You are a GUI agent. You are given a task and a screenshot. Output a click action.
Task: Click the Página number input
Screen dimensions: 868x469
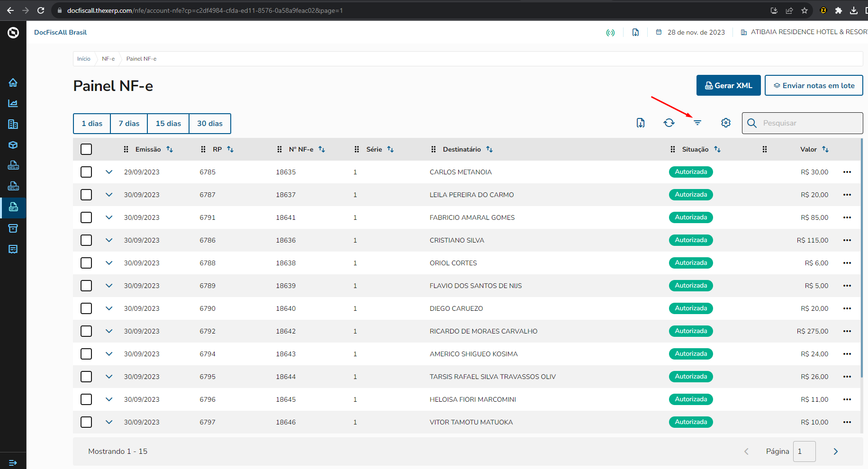(805, 451)
